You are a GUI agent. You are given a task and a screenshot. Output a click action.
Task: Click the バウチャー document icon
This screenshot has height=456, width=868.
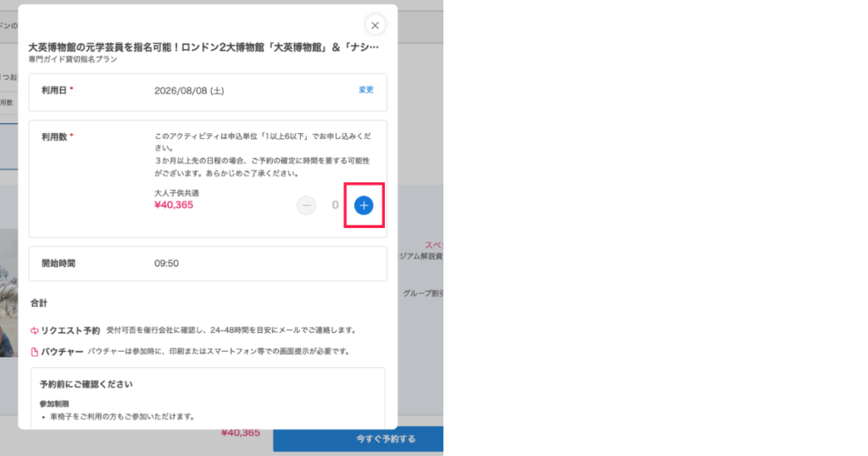pyautogui.click(x=34, y=352)
